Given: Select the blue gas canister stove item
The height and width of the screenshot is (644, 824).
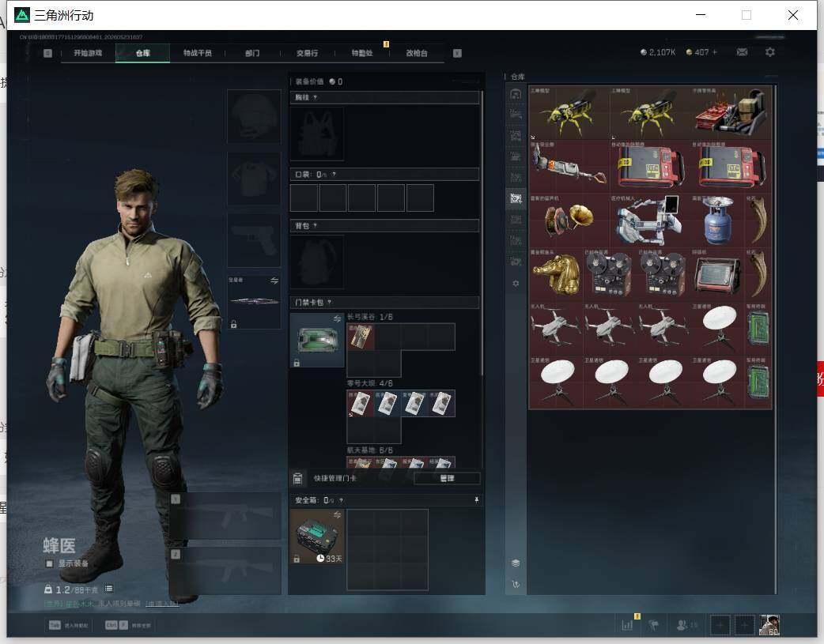Looking at the screenshot, I should [x=718, y=220].
